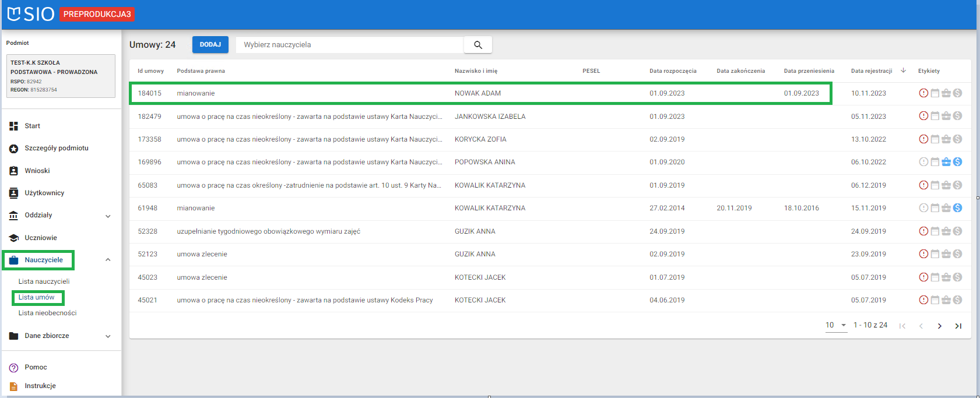This screenshot has height=398, width=980.
Task: Click the Instrukcje document icon
Action: [x=14, y=386]
